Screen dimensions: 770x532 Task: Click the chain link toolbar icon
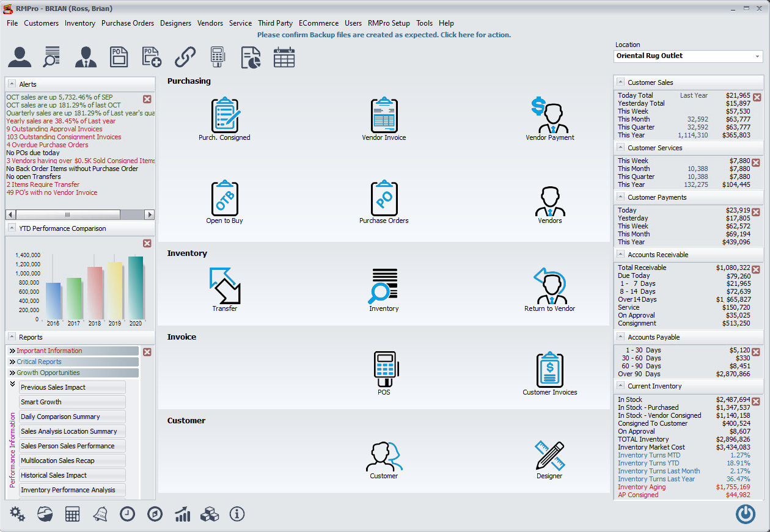(x=185, y=57)
